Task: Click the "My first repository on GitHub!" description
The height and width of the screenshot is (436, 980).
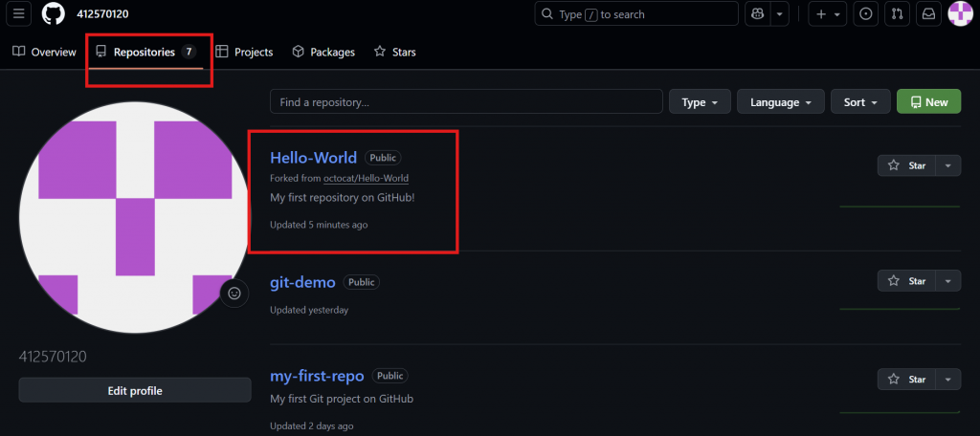Action: click(343, 198)
